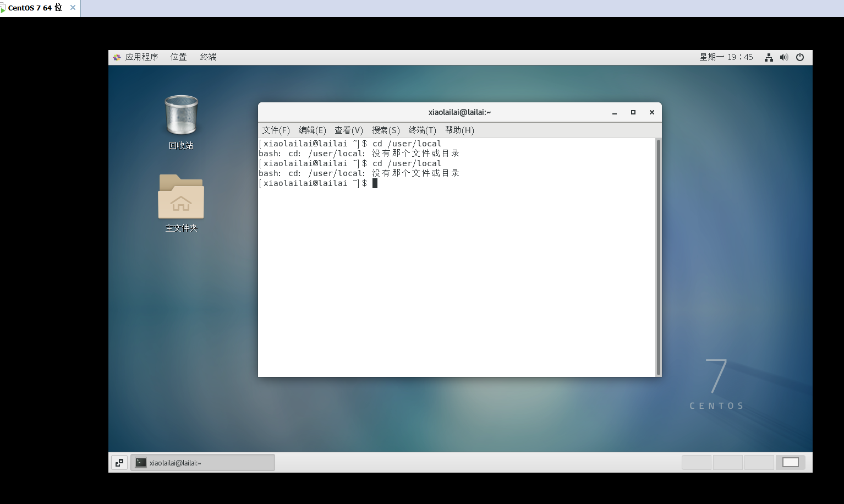
Task: Switch to the fourth workspace in pager
Action: (791, 462)
